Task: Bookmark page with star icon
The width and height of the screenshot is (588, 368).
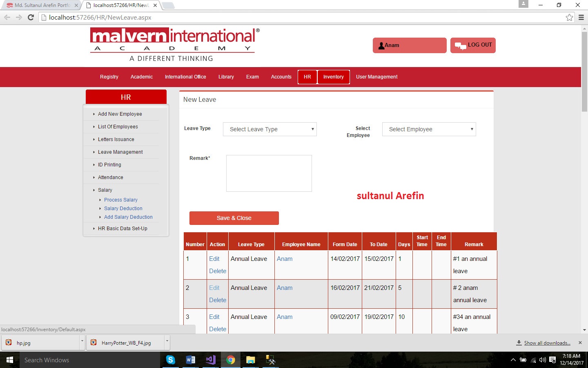Action: click(x=569, y=17)
